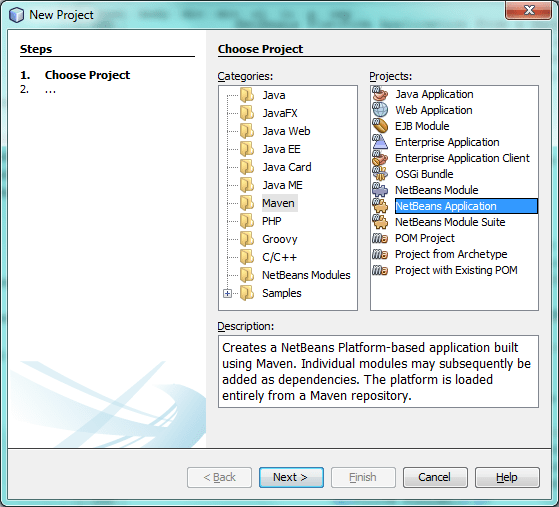Select EJB Module project type
Viewport: 559px width, 507px height.
pyautogui.click(x=422, y=126)
